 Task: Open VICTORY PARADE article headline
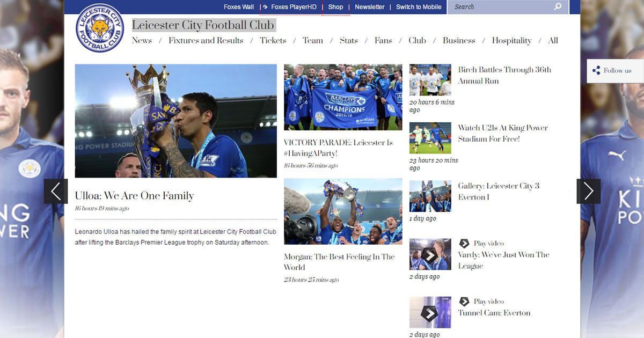[x=338, y=148]
